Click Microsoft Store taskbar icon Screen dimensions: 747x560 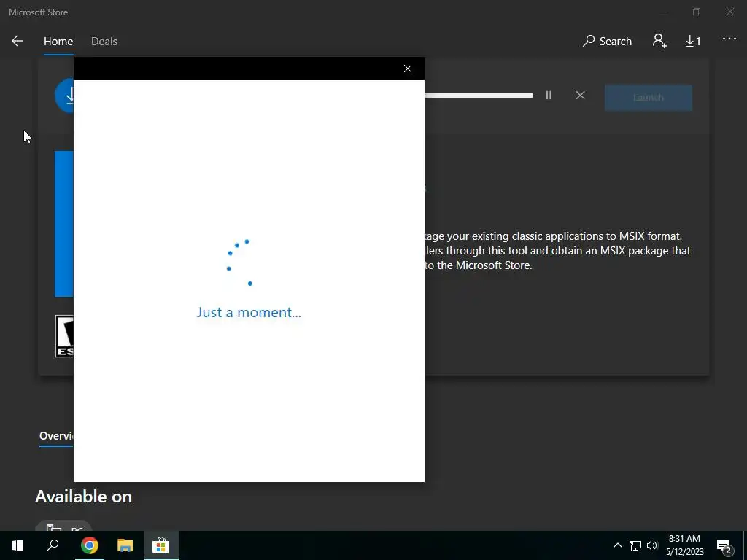pyautogui.click(x=161, y=545)
